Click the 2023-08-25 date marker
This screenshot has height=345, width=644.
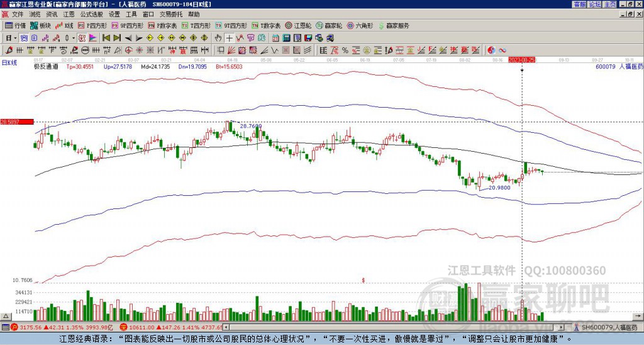click(521, 60)
